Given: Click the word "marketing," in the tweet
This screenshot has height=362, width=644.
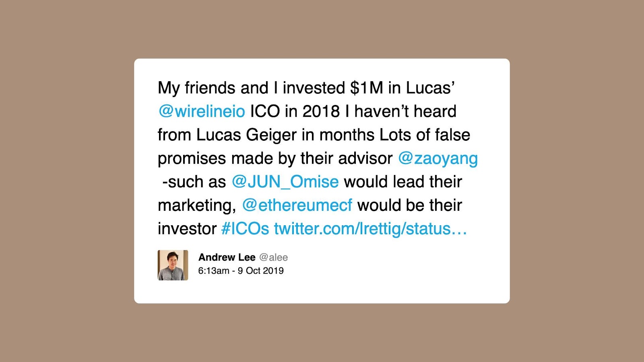Looking at the screenshot, I should point(197,206).
